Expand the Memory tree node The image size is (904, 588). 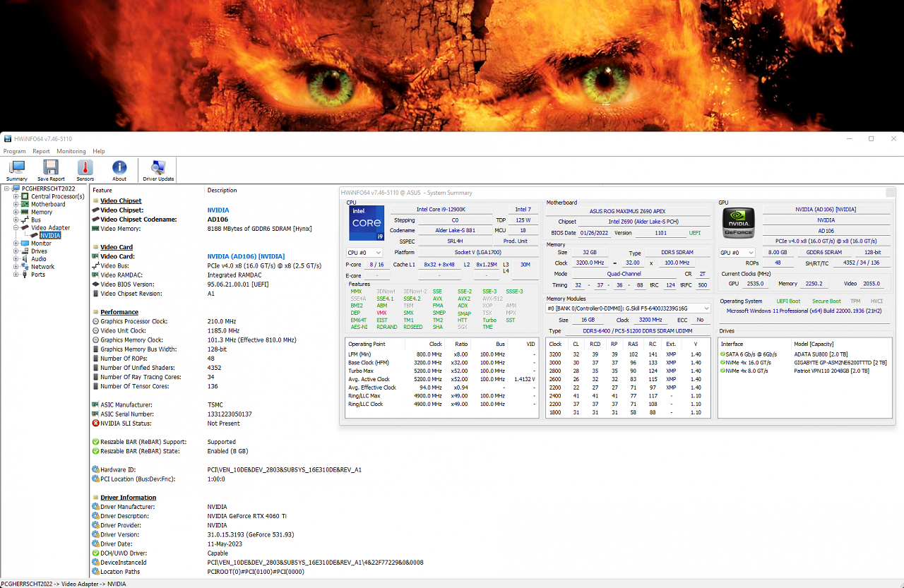pos(16,212)
